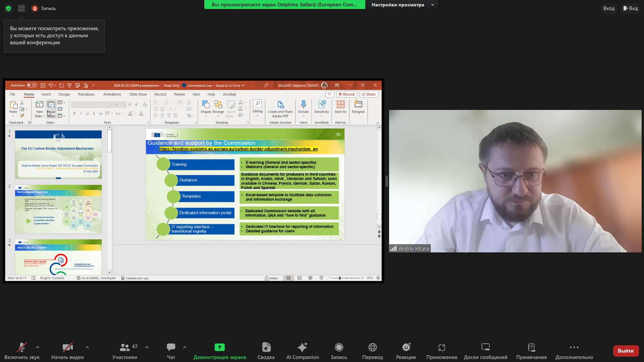Open the Дополнительно more menu

574,347
